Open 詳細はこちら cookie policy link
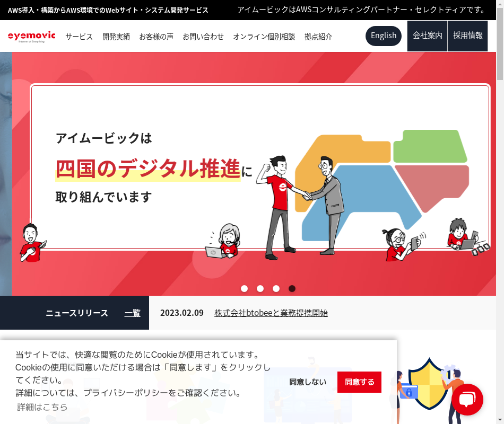This screenshot has height=424, width=504. click(42, 407)
